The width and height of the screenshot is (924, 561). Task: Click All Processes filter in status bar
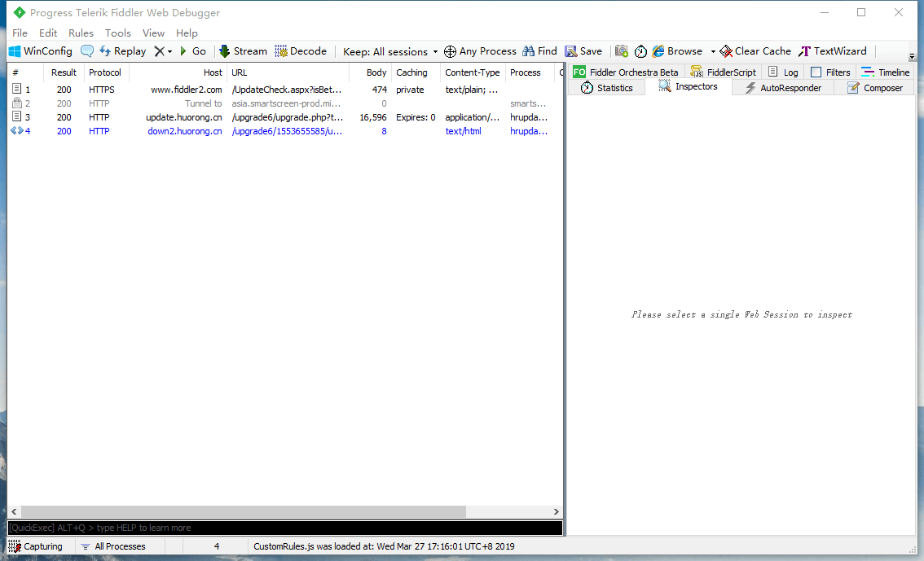(x=113, y=546)
